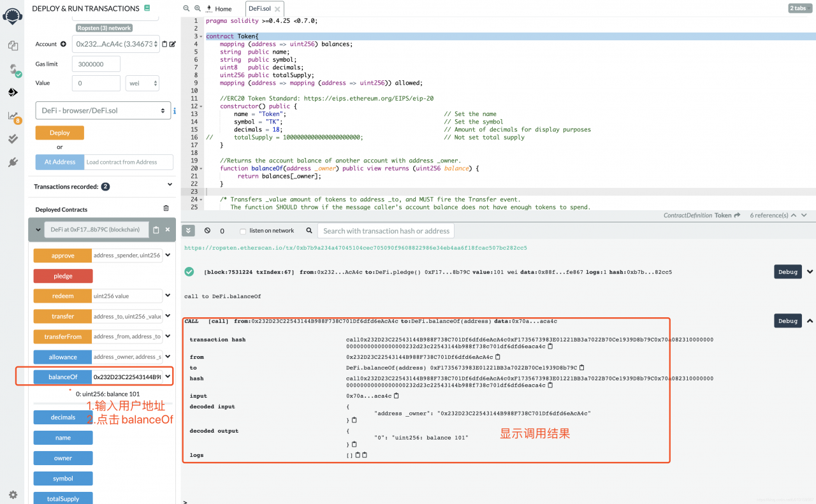
Task: Copy the 'to' address in call details
Action: point(582,367)
